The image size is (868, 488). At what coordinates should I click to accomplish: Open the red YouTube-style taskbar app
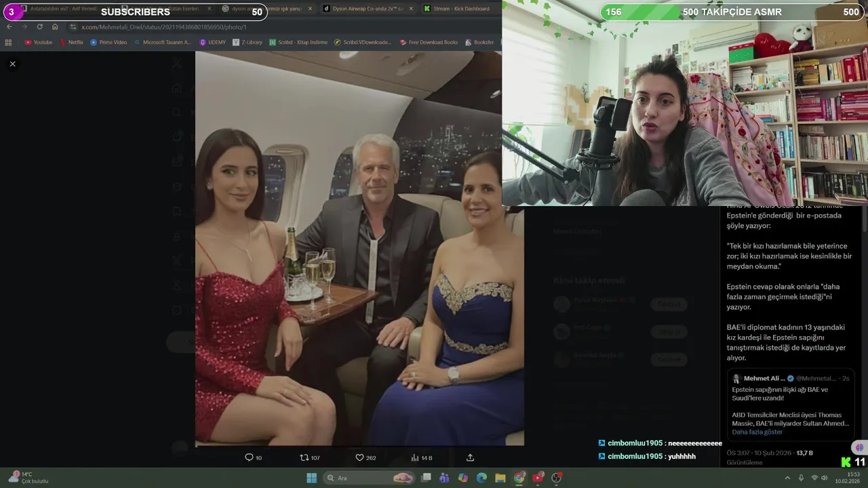point(538,478)
